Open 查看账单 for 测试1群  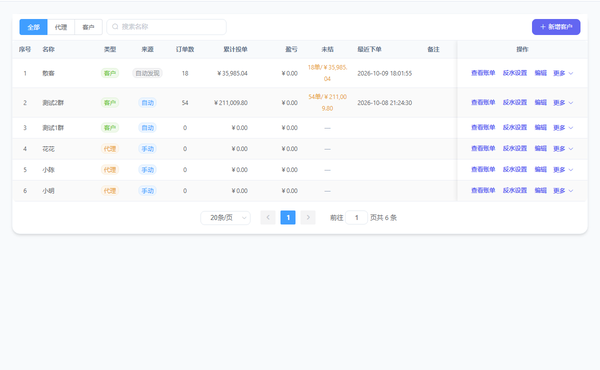coord(483,127)
